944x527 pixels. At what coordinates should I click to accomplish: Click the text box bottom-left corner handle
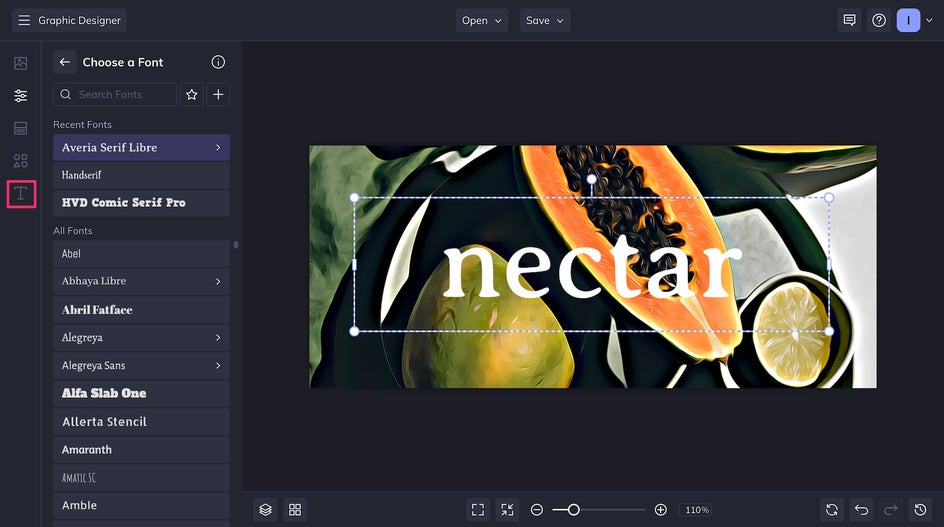click(354, 331)
